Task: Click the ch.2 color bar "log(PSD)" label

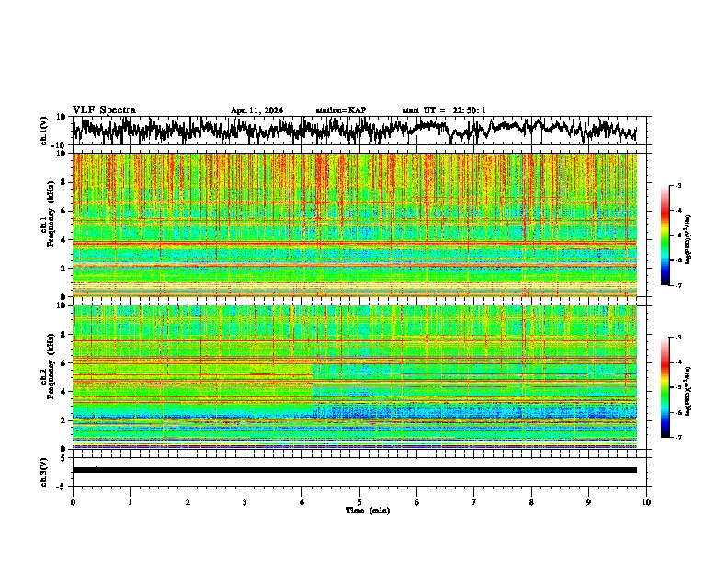Action: 688,391
